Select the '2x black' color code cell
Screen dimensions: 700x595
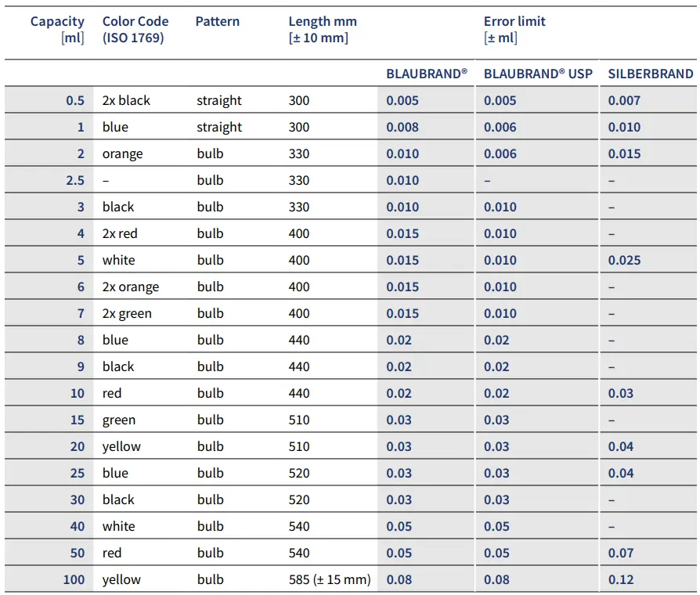tap(126, 100)
